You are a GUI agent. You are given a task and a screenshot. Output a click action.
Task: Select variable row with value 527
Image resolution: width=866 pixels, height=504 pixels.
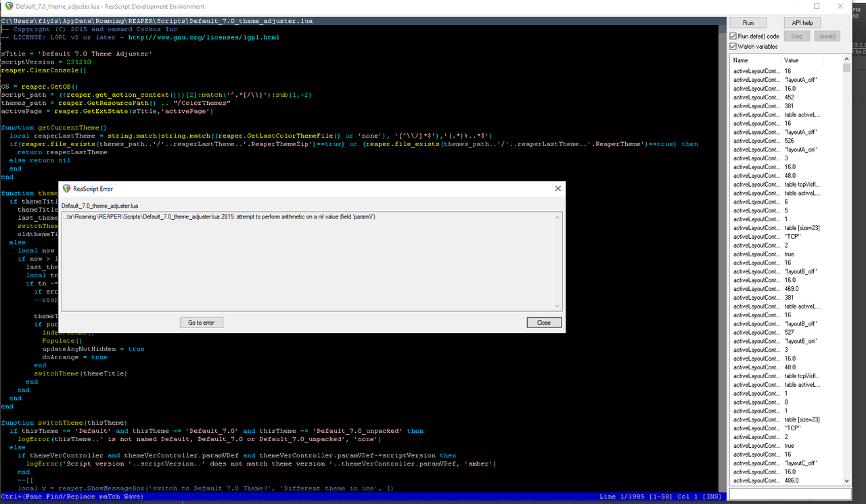point(787,332)
